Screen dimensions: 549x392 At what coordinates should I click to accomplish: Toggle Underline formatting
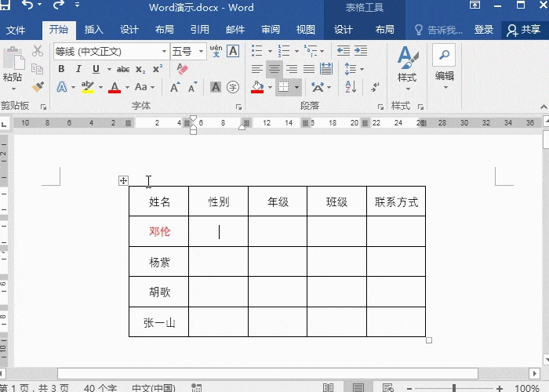point(96,69)
